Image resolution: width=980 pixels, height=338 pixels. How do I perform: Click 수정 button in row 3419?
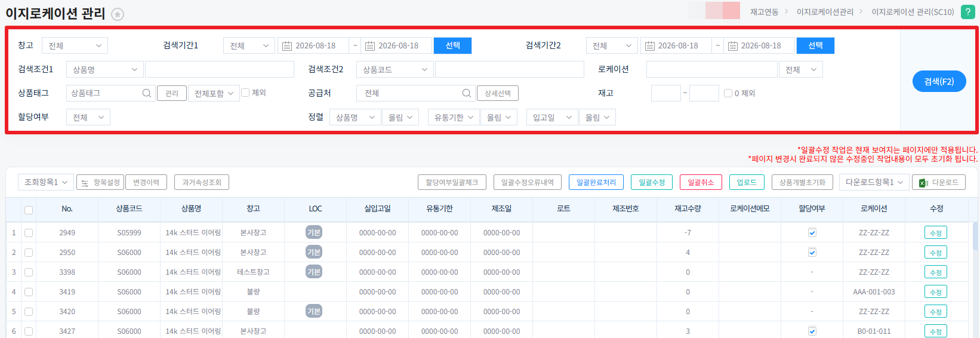[936, 292]
